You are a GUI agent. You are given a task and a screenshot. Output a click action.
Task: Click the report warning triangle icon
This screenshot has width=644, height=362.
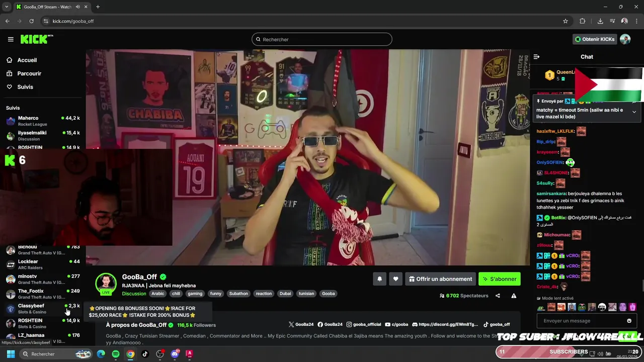tap(514, 296)
